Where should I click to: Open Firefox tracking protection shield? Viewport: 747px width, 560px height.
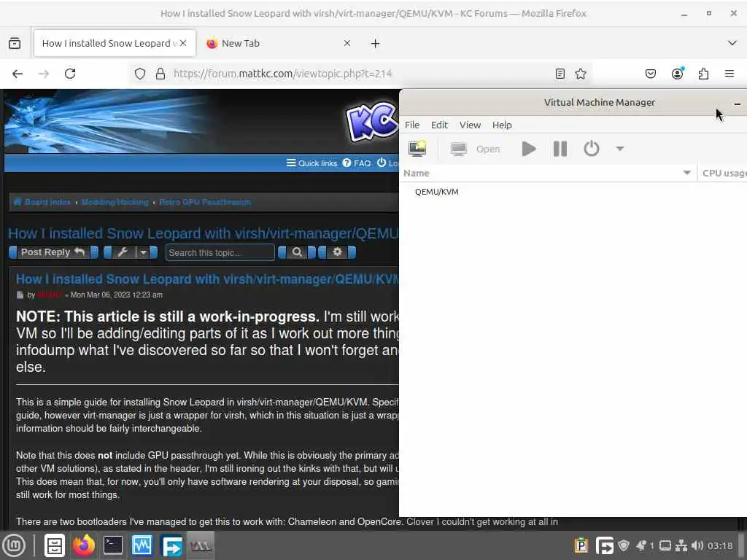click(x=139, y=74)
